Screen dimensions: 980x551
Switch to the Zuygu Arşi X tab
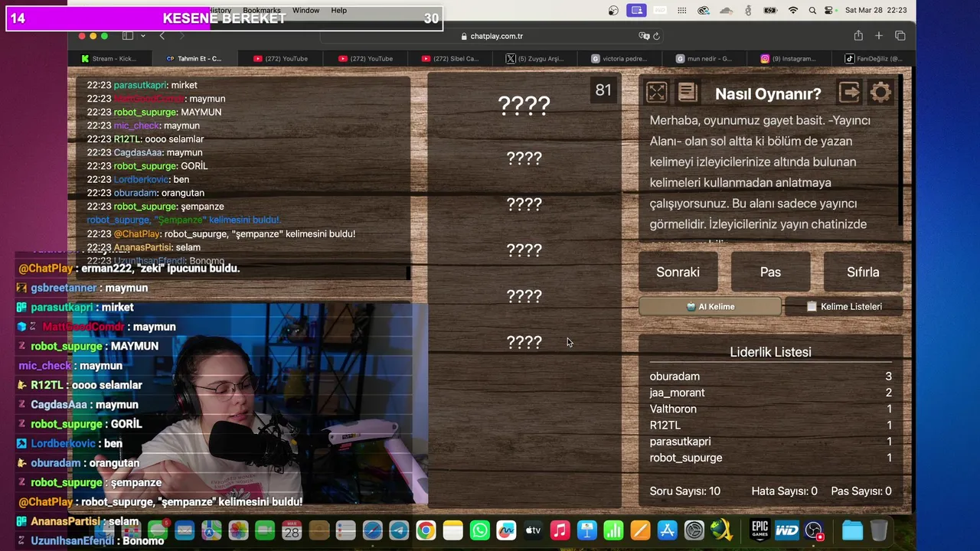pos(535,58)
